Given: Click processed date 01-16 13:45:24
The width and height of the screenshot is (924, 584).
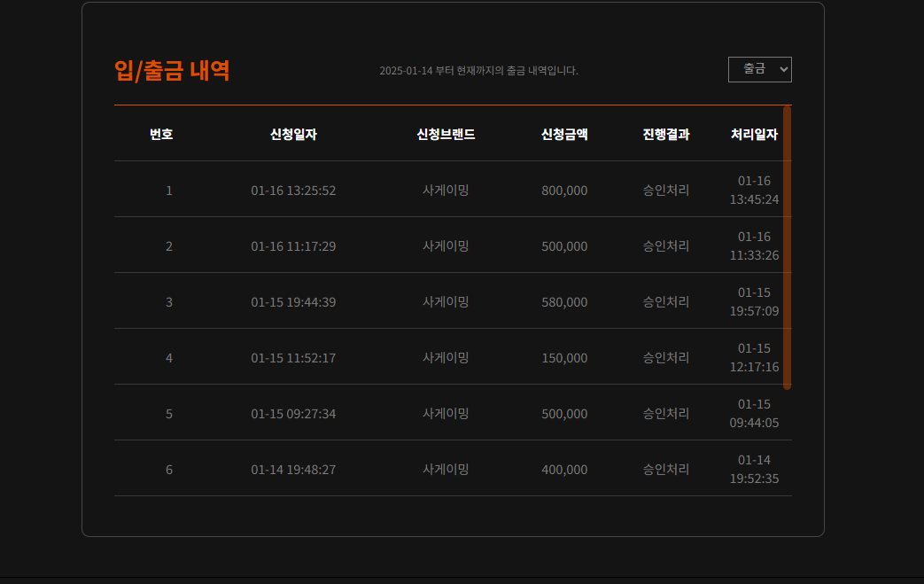Looking at the screenshot, I should point(754,190).
